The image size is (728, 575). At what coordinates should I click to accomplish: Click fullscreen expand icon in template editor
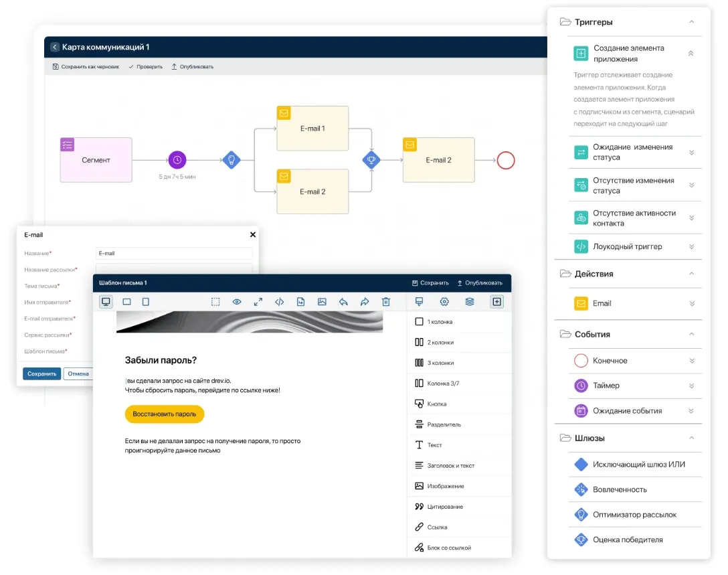click(258, 302)
